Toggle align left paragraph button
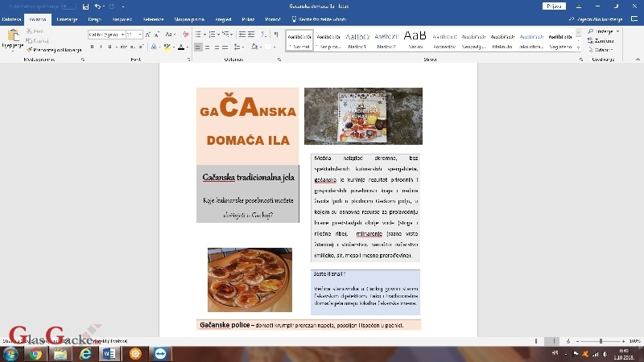644x362 pixels. (x=199, y=47)
